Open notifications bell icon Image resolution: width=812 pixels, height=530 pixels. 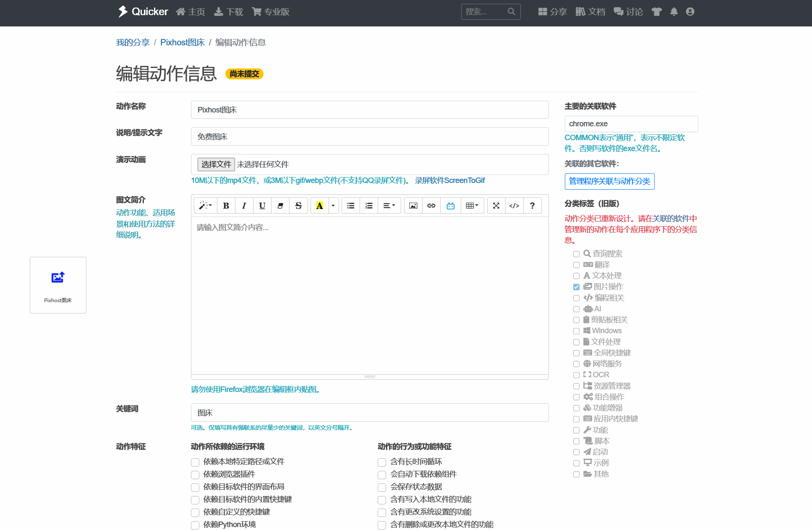tap(674, 12)
